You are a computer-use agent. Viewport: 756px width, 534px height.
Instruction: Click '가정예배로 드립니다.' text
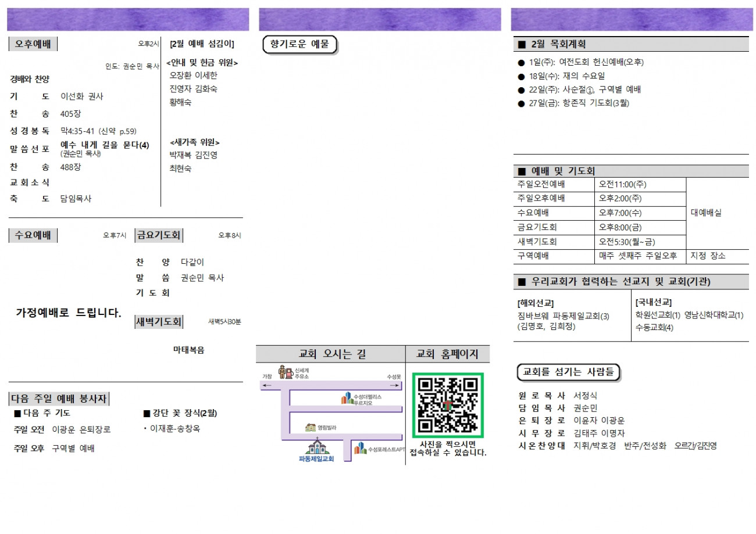coord(69,313)
